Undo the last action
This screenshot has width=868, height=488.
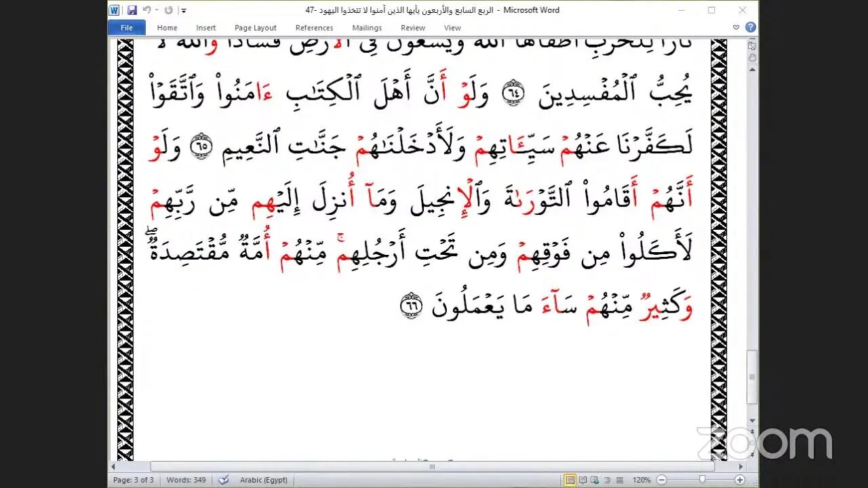coord(146,10)
